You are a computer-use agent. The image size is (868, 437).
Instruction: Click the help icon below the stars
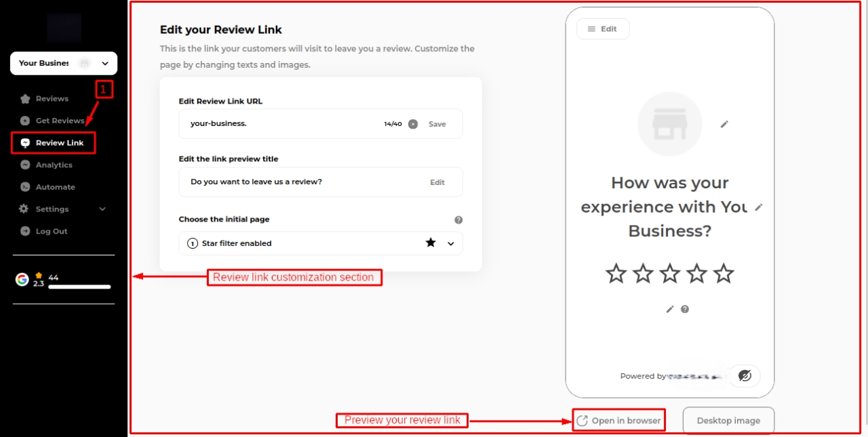pyautogui.click(x=685, y=309)
